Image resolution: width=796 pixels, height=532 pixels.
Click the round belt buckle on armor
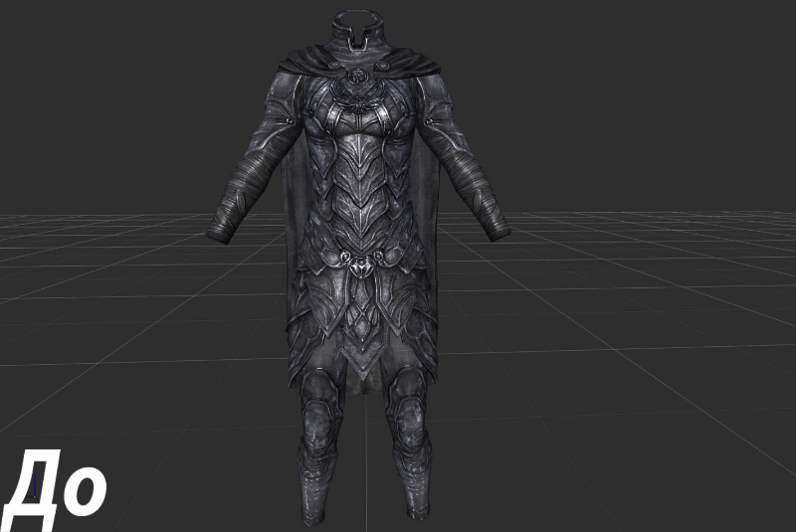pyautogui.click(x=360, y=266)
